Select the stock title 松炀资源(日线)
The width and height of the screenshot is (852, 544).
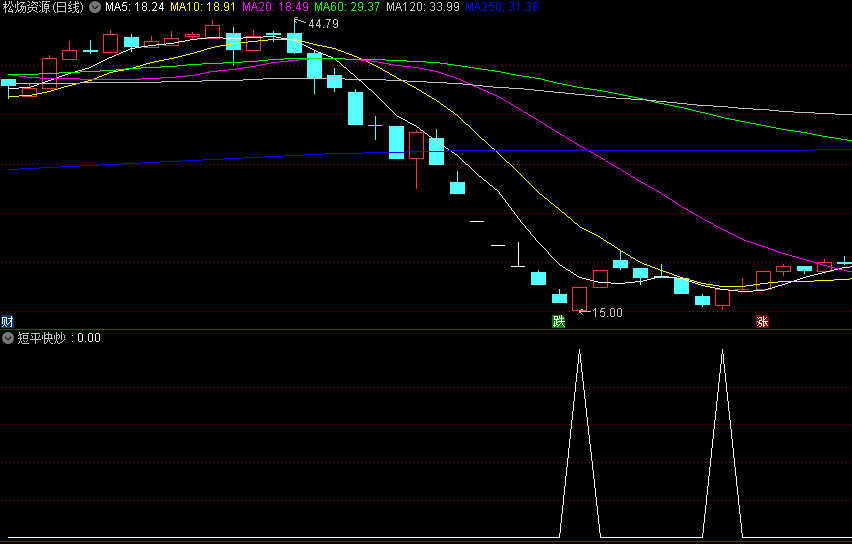(x=43, y=7)
